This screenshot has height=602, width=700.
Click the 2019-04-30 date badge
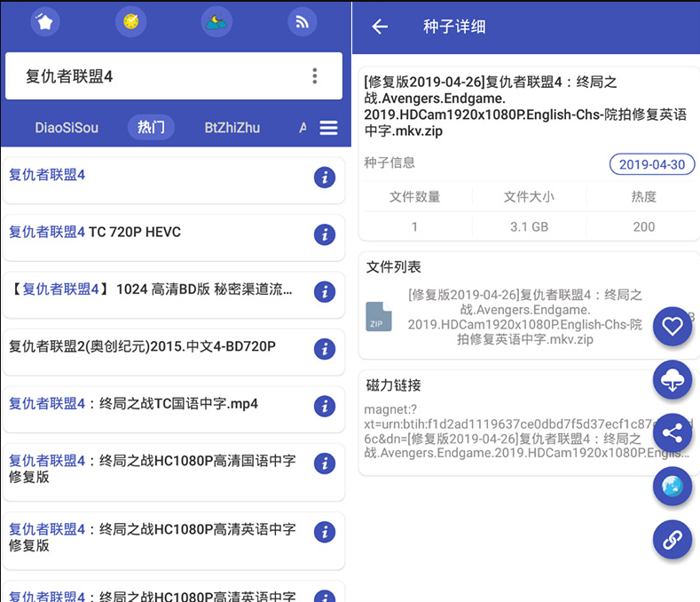tap(652, 164)
